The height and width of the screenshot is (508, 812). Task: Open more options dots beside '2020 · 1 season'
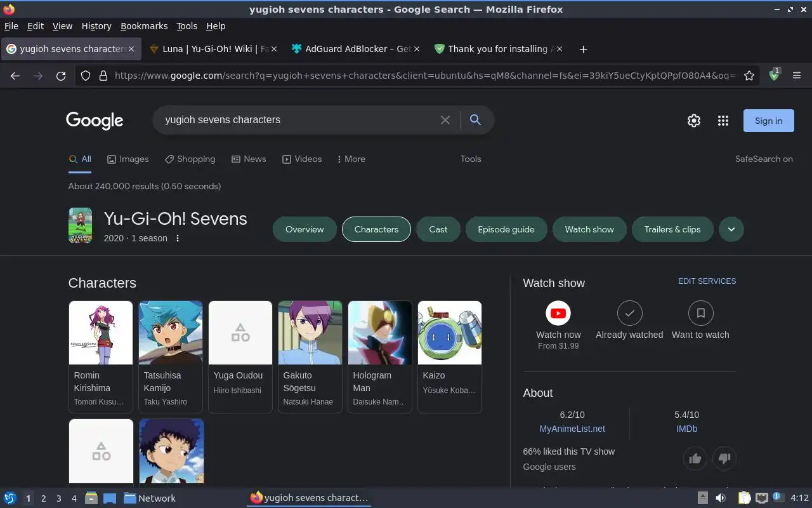pyautogui.click(x=178, y=238)
